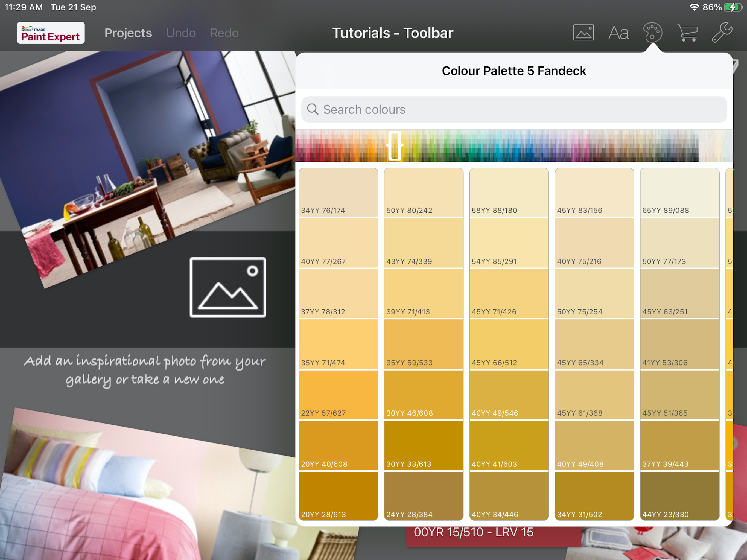The width and height of the screenshot is (747, 560).
Task: Pick swatch 30YY 46/608
Action: 424,395
